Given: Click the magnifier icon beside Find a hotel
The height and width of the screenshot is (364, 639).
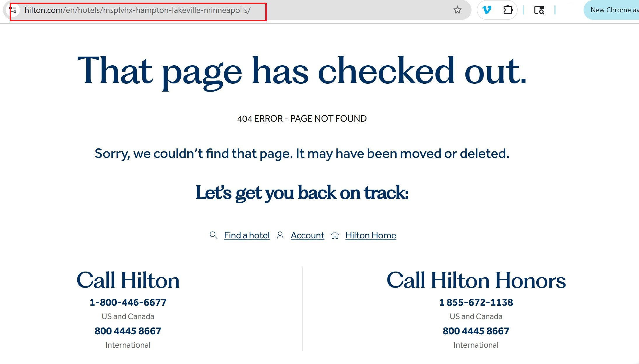Looking at the screenshot, I should (213, 235).
